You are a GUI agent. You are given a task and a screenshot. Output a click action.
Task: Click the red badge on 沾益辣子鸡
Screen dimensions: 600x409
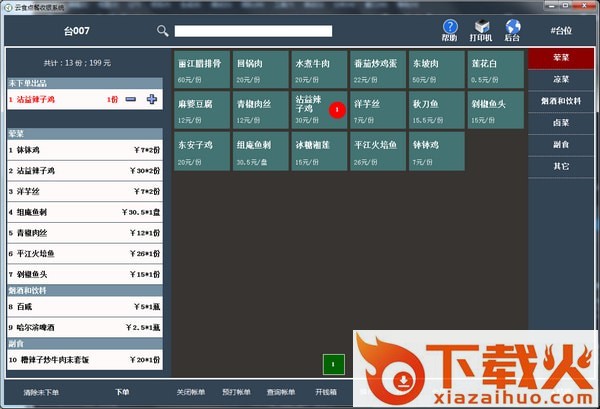(336, 108)
